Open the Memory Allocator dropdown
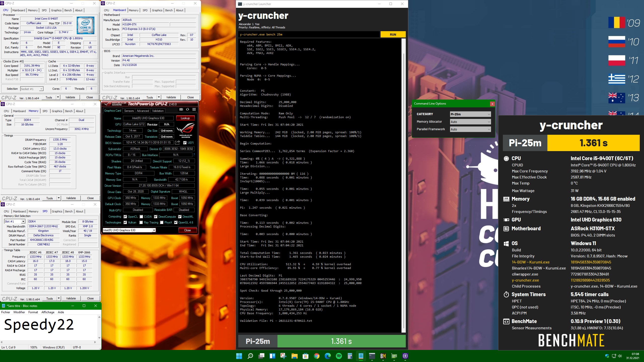The height and width of the screenshot is (362, 644). click(x=470, y=122)
